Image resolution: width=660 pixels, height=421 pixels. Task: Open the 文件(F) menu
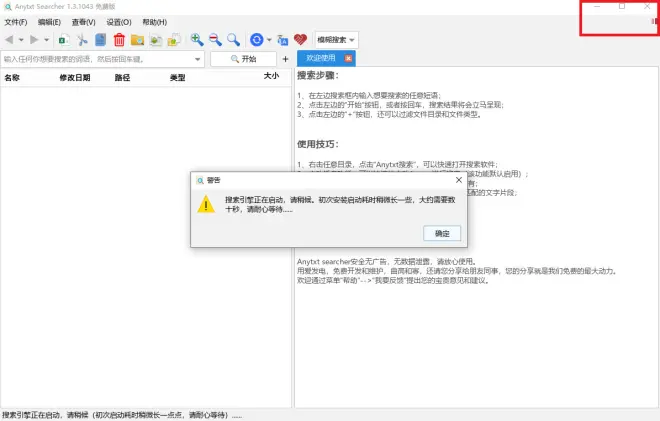(16, 22)
